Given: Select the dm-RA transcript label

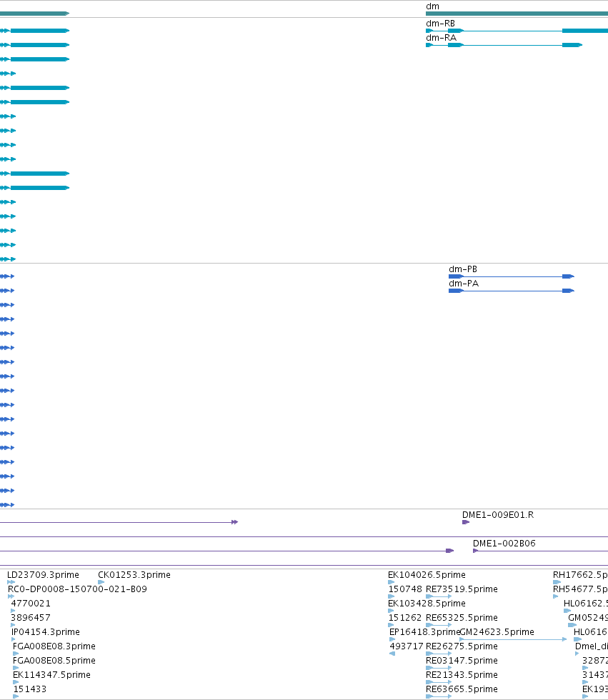Looking at the screenshot, I should pos(441,37).
